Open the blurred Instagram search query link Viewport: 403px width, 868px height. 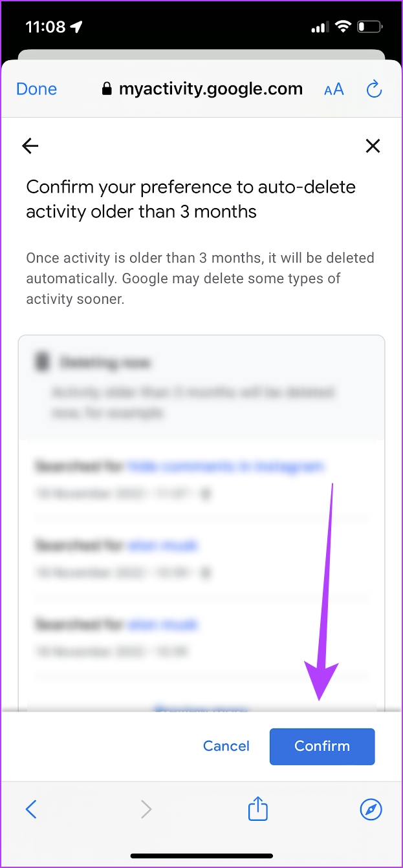(226, 466)
